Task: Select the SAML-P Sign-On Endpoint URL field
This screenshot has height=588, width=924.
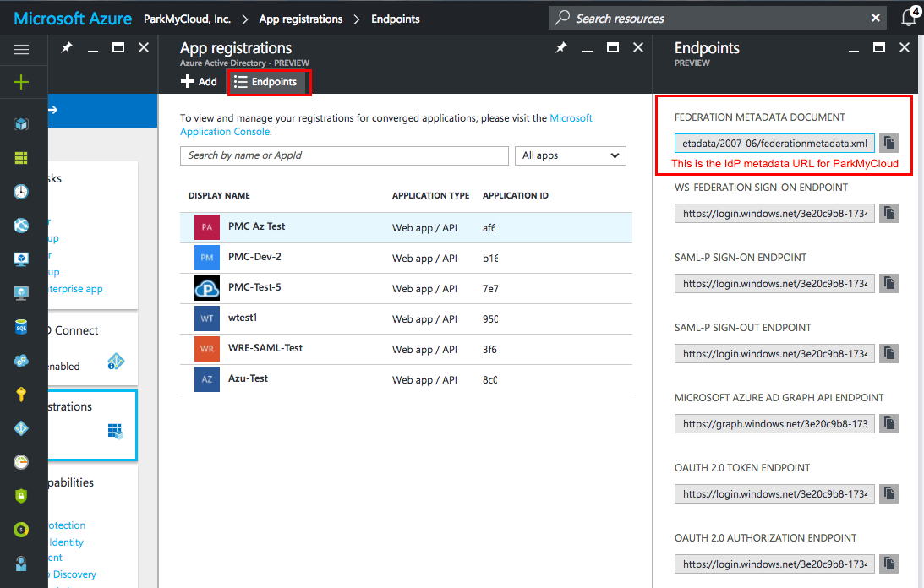Action: coord(774,283)
